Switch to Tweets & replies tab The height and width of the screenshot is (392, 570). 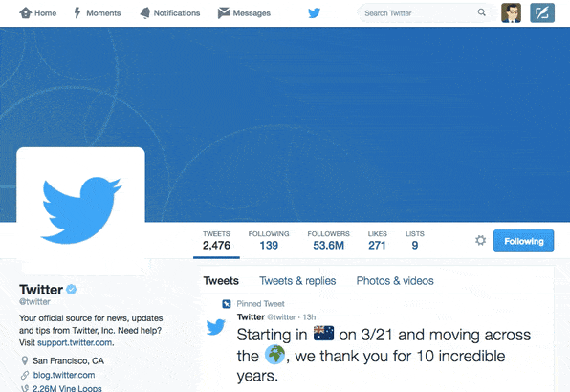(x=297, y=281)
